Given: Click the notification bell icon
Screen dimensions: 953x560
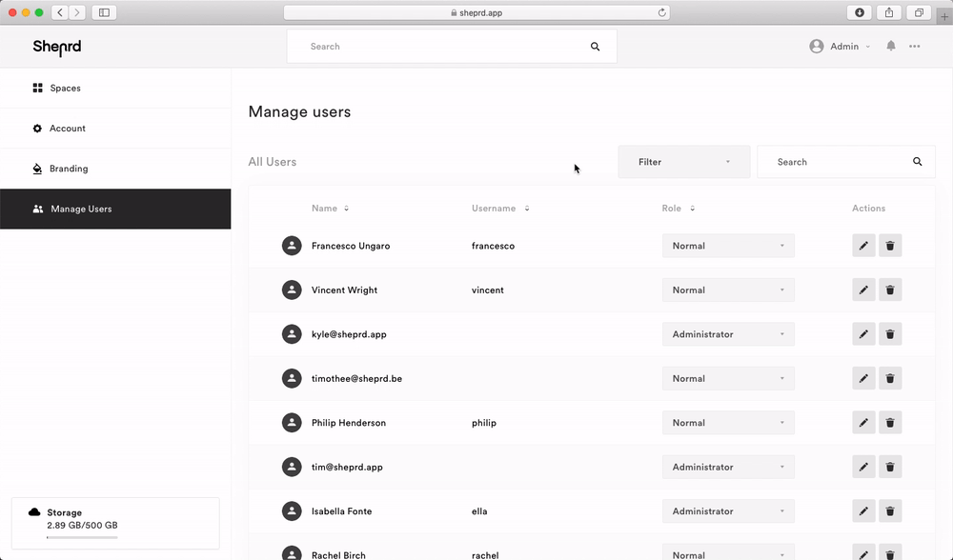Looking at the screenshot, I should pyautogui.click(x=891, y=46).
